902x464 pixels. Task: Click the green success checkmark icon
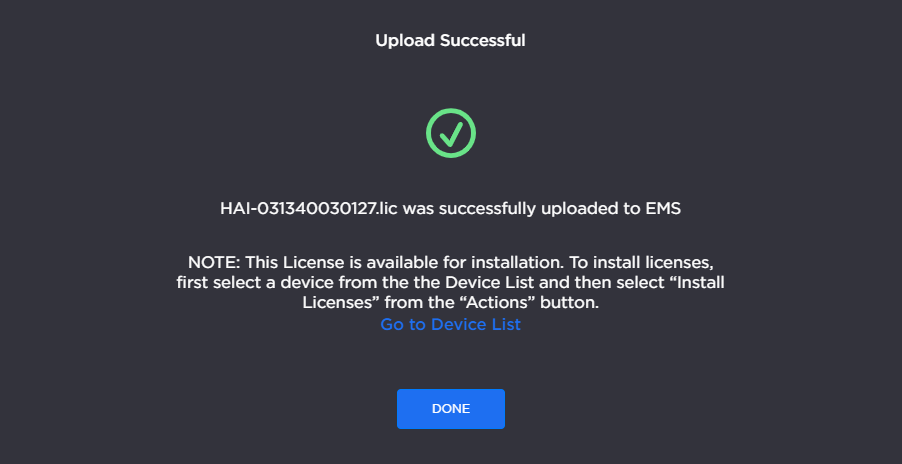tap(451, 133)
